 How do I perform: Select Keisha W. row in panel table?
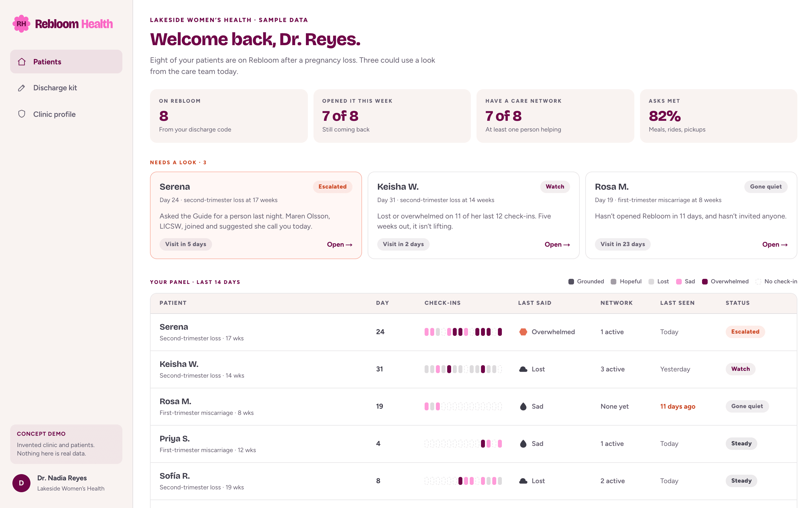[x=473, y=370]
